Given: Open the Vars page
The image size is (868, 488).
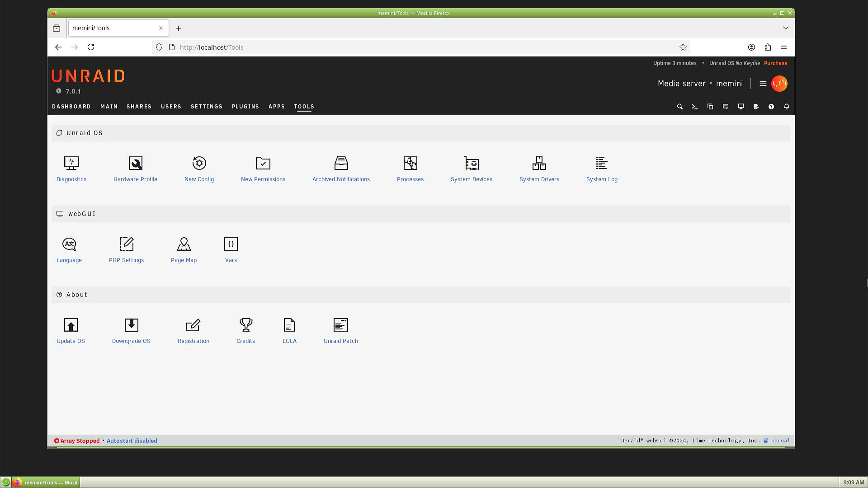Looking at the screenshot, I should click(x=231, y=250).
